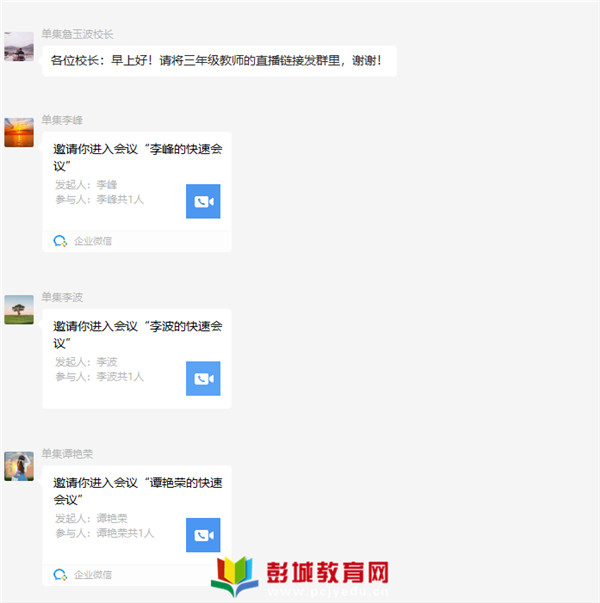Click the 彭城教育网 book logo
This screenshot has width=600, height=603.
(x=235, y=576)
